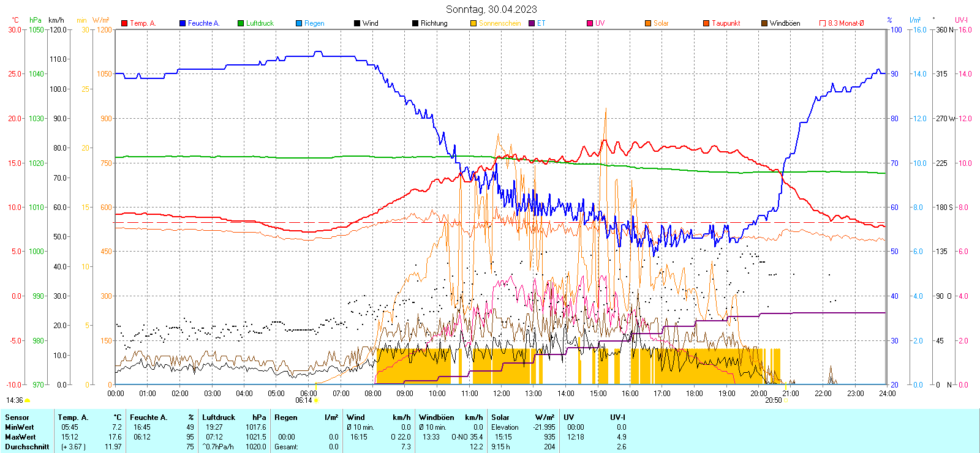The image size is (980, 453).
Task: Click the Solar legend label
Action: pyautogui.click(x=661, y=23)
